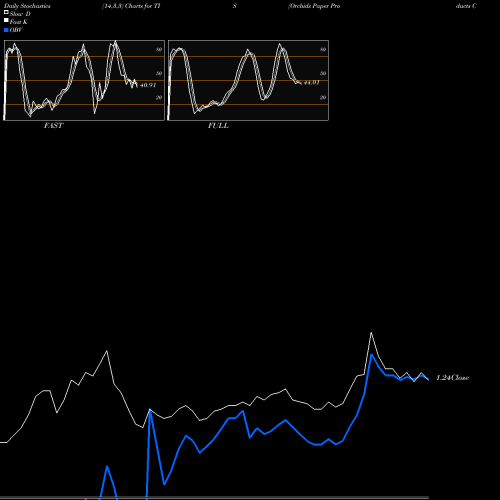500x500 pixels.
Task: Click the blue OBV line's highest peak
Action: (x=371, y=354)
